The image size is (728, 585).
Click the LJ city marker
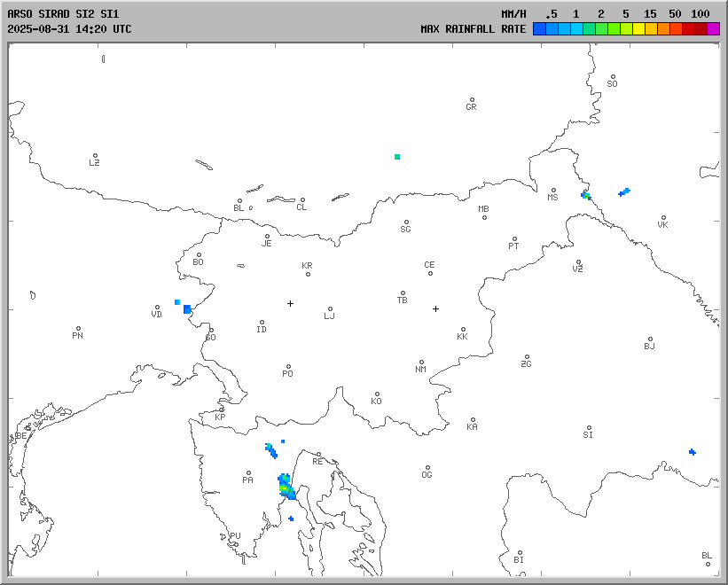coord(330,309)
